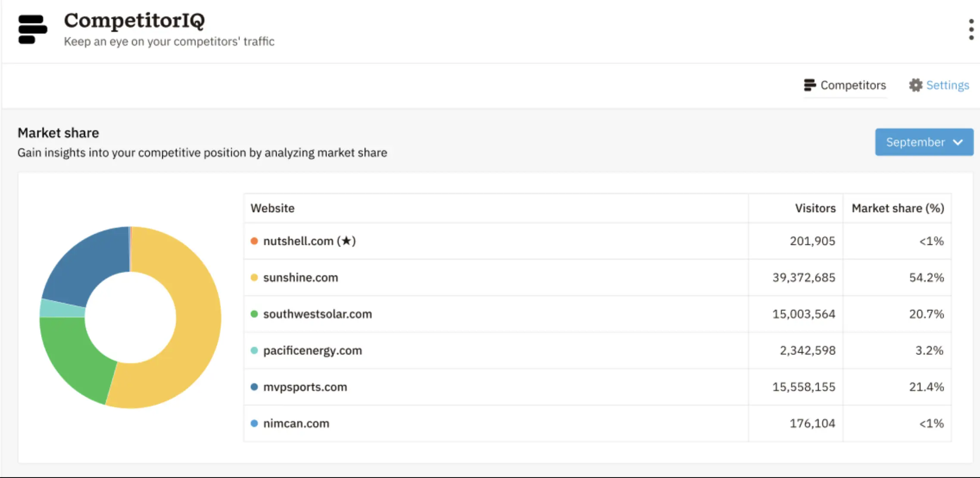Viewport: 980px width, 478px height.
Task: Click the chevron on September button
Action: point(958,142)
